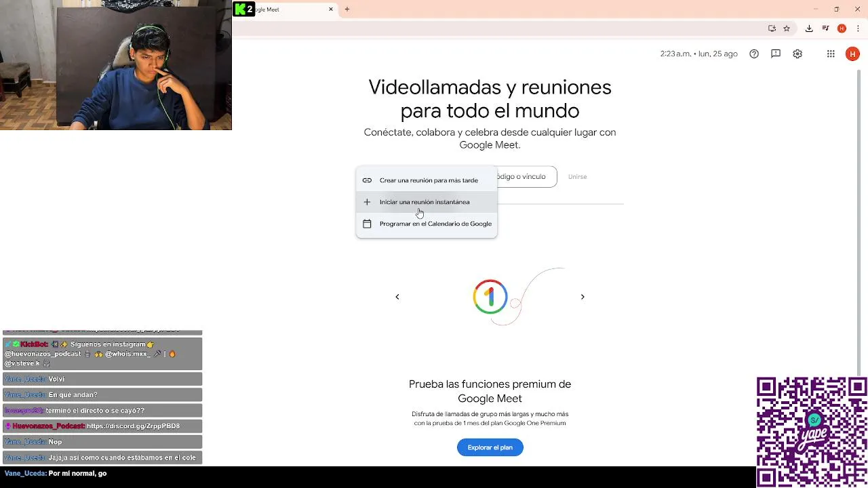Image resolution: width=868 pixels, height=488 pixels.
Task: Close the Chrome browser window
Action: (858, 9)
